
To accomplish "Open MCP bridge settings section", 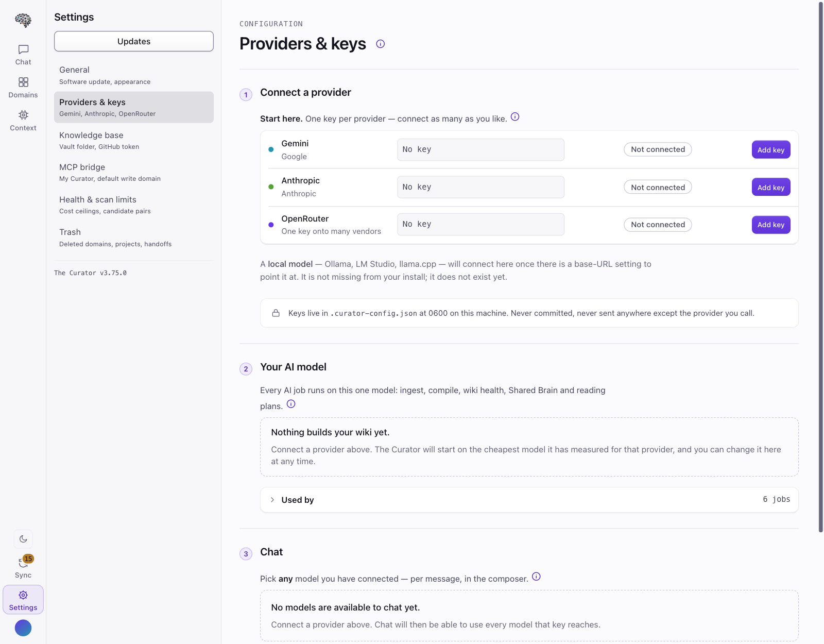I will [134, 172].
